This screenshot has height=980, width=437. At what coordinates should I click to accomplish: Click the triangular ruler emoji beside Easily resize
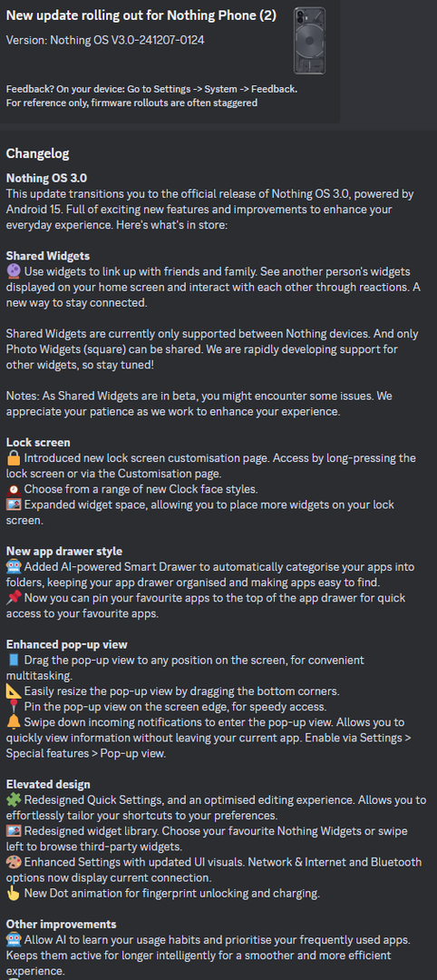(13, 691)
